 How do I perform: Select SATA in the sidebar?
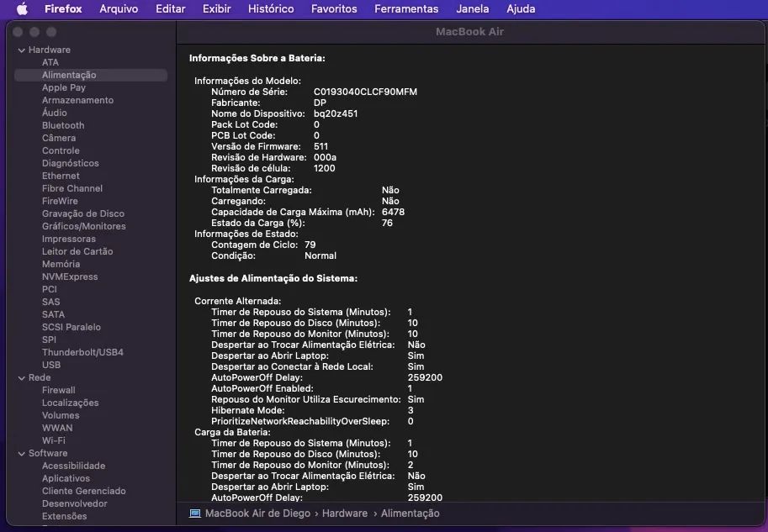[x=53, y=314]
